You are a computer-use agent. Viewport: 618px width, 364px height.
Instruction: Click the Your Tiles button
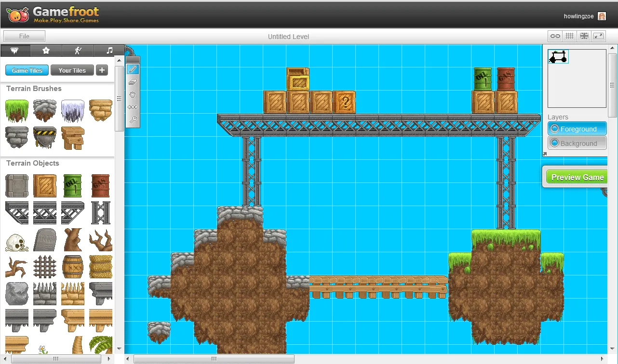click(x=72, y=70)
